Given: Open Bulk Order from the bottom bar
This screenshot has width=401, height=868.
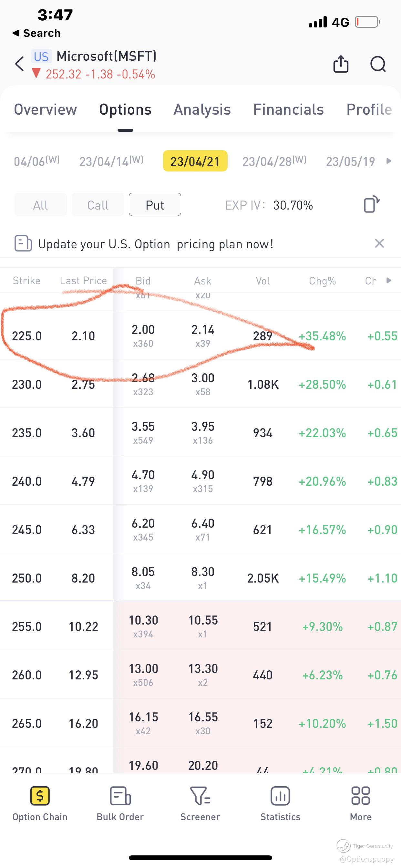Looking at the screenshot, I should click(x=120, y=796).
